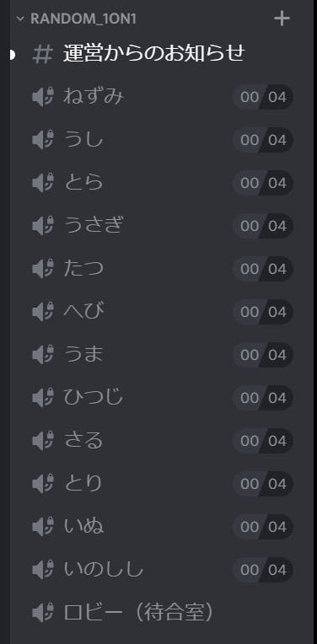Click the locked speaker icon beside ロビー(待合室)
Screen dimensions: 317x644
coord(43,612)
